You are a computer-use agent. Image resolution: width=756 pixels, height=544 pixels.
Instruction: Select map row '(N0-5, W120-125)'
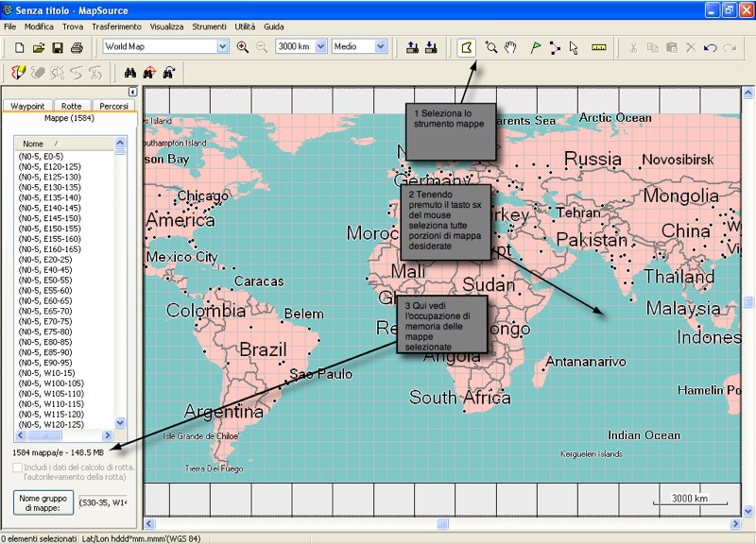coord(51,424)
